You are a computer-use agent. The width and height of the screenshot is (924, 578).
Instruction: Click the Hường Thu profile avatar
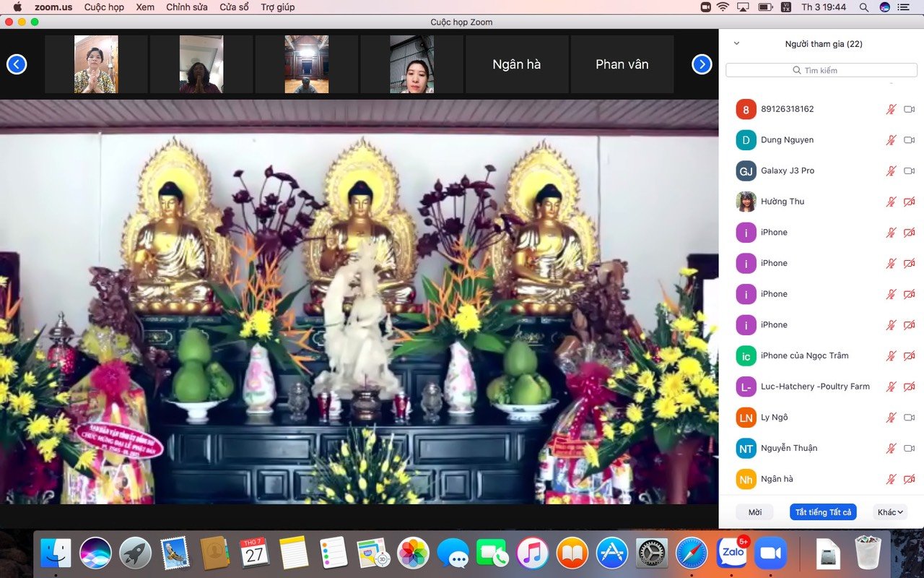click(x=746, y=202)
